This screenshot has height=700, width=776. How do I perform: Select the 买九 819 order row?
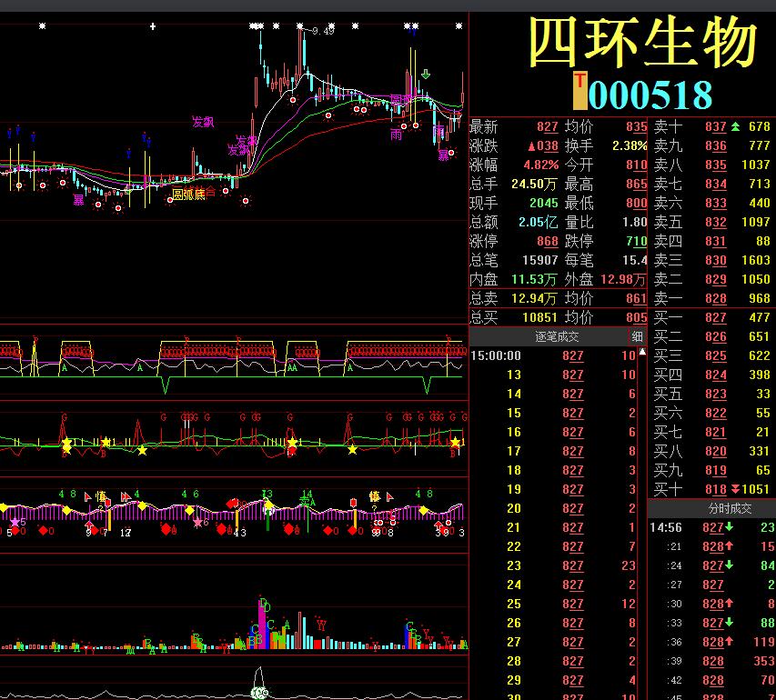click(x=711, y=470)
